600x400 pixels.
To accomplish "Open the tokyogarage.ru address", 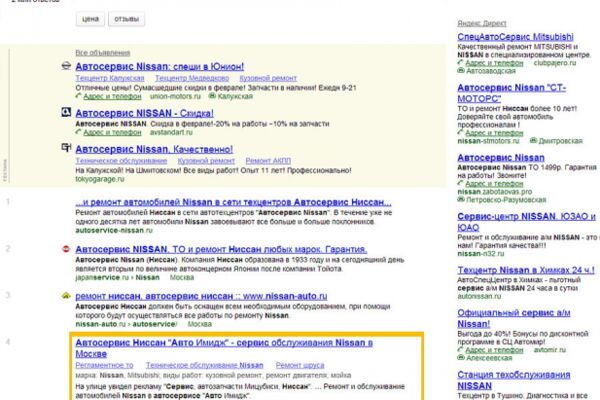I will [100, 179].
